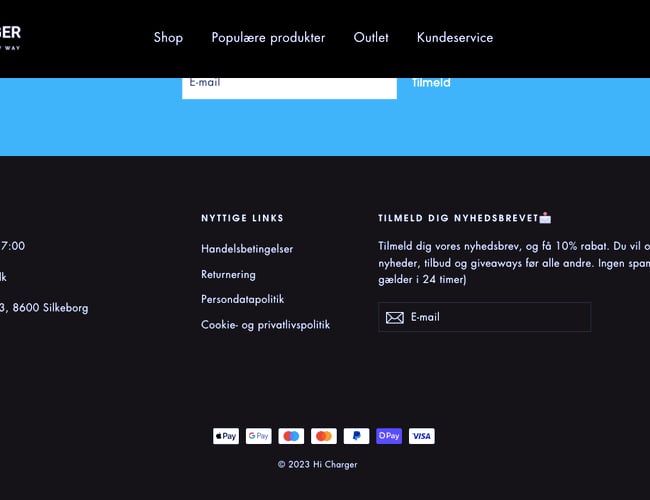Open Cookie- og privatlivspolitik link
Viewport: 650px width, 500px height.
266,325
